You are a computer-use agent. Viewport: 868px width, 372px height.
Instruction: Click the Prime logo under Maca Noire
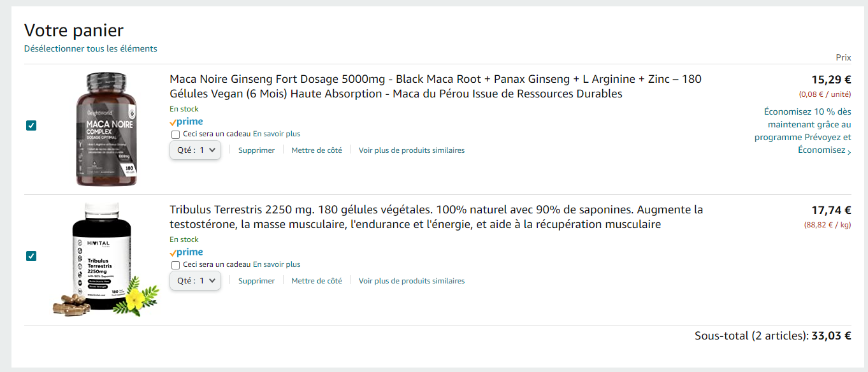click(186, 122)
